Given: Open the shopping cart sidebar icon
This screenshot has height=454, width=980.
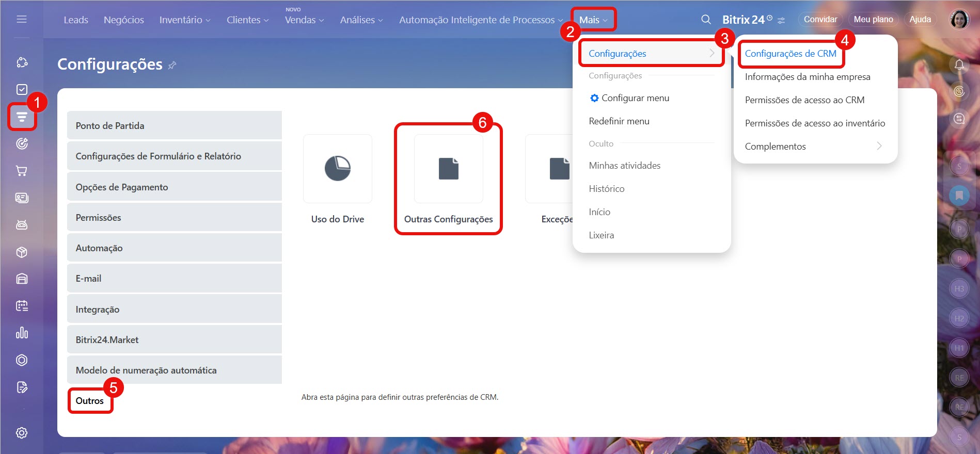Looking at the screenshot, I should pos(22,171).
